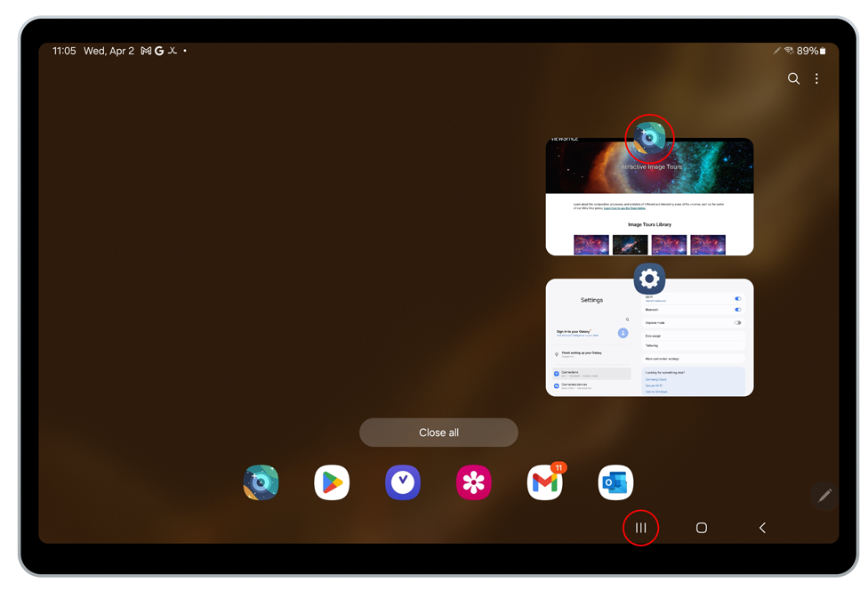Tap the Wed, Apr 2 date text

[108, 51]
